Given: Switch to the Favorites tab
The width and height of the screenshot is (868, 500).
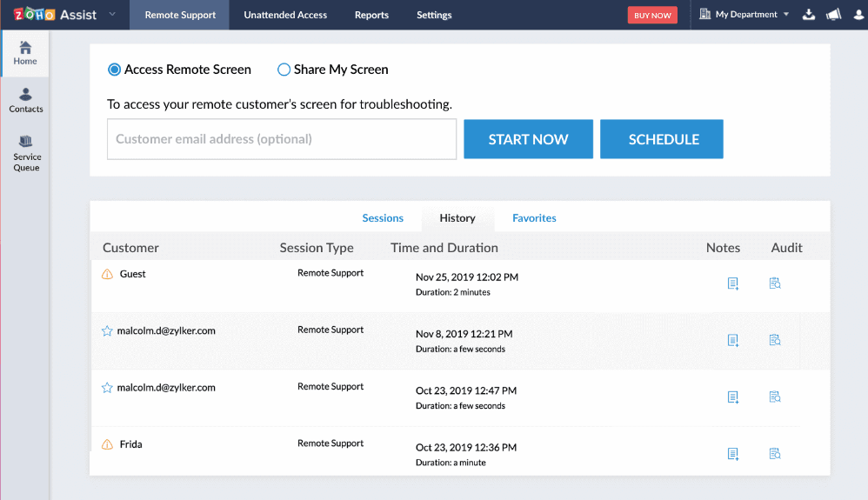Looking at the screenshot, I should 534,218.
